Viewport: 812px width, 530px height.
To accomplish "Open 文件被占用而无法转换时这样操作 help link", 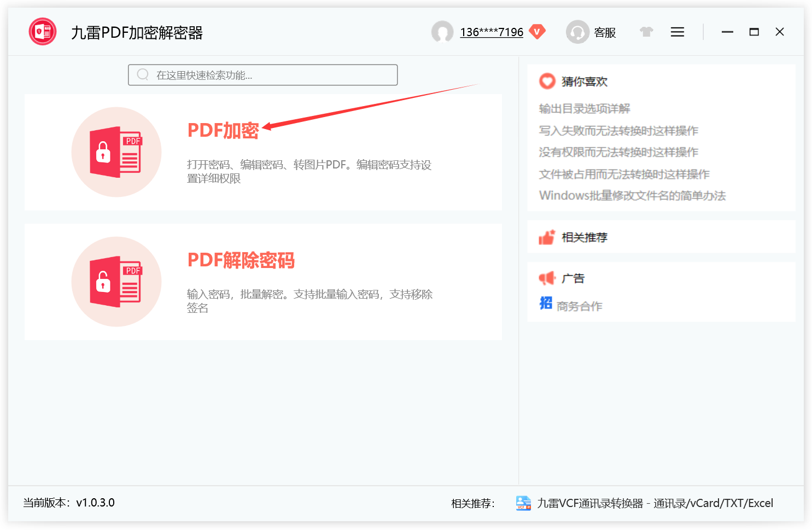I will [x=624, y=174].
